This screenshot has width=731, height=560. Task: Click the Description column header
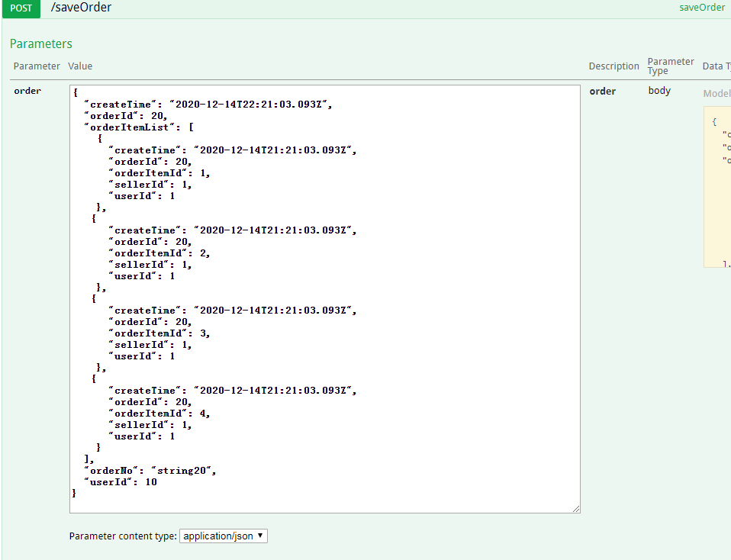(x=613, y=66)
